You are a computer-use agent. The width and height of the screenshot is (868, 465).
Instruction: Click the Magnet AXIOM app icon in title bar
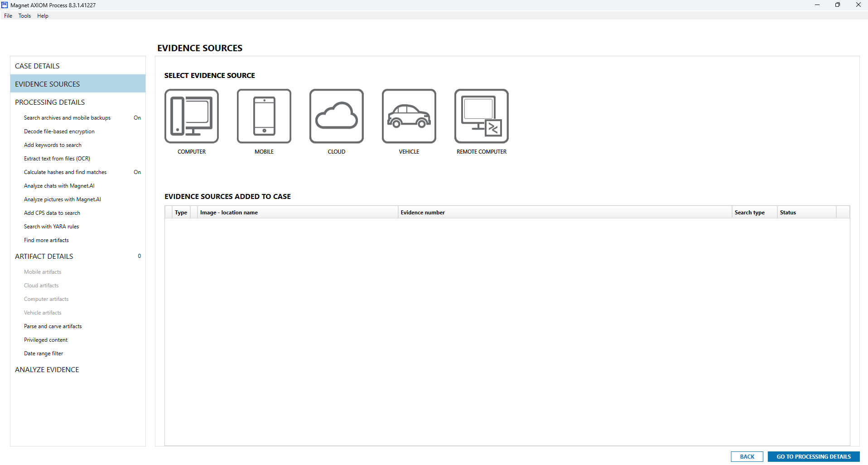click(x=5, y=5)
